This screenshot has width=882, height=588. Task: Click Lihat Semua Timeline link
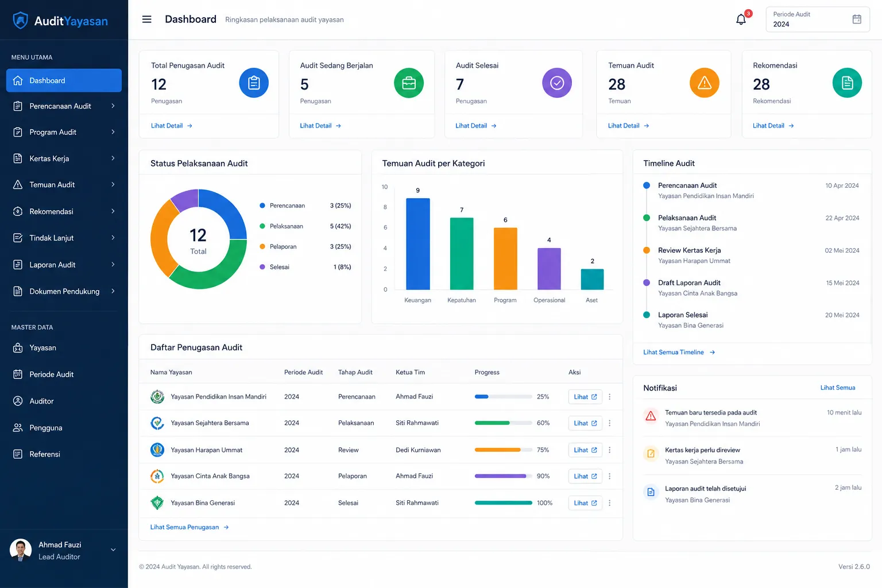click(679, 353)
